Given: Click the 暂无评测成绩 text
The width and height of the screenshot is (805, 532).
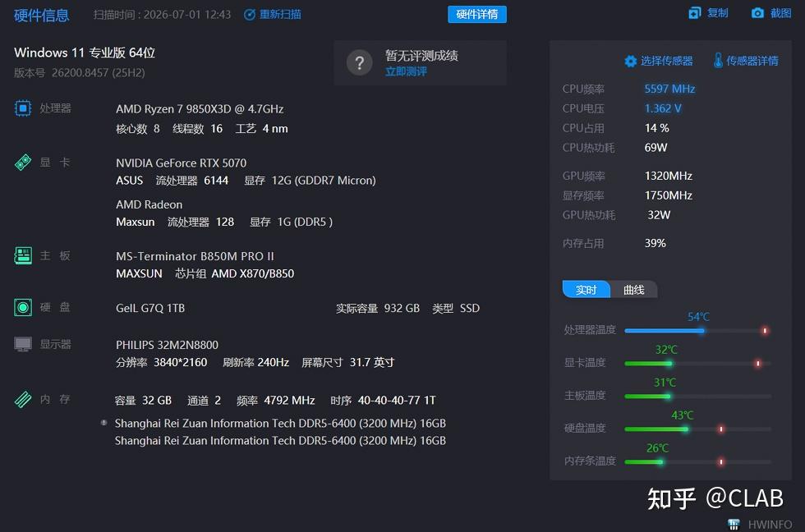Looking at the screenshot, I should pos(421,55).
